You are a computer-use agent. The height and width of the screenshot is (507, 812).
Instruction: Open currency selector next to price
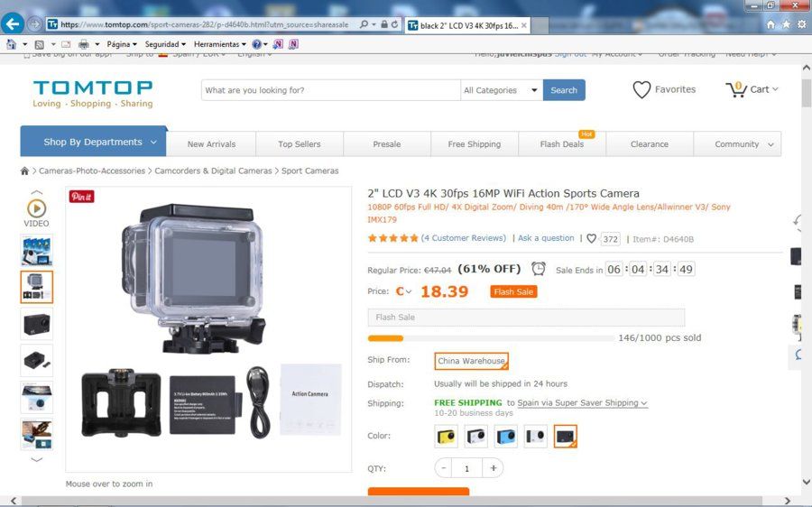click(403, 291)
